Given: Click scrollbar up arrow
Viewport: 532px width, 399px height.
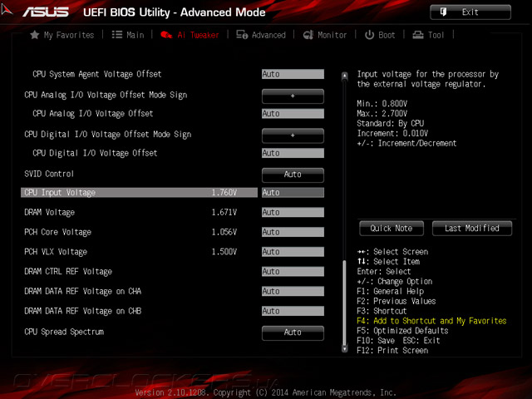Looking at the screenshot, I should [345, 76].
